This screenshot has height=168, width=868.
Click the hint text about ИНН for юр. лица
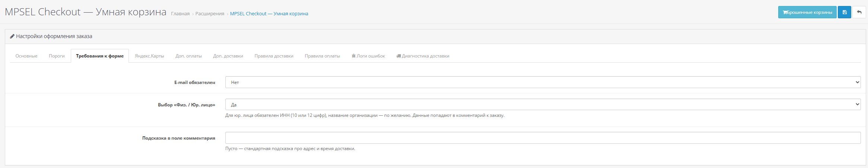tap(365, 115)
